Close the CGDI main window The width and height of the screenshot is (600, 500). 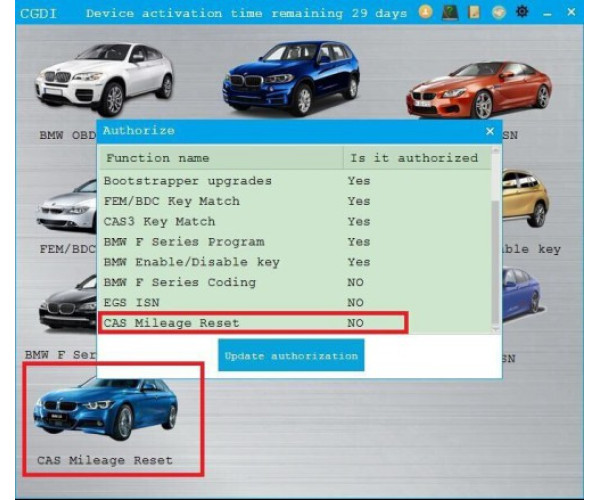pyautogui.click(x=571, y=12)
